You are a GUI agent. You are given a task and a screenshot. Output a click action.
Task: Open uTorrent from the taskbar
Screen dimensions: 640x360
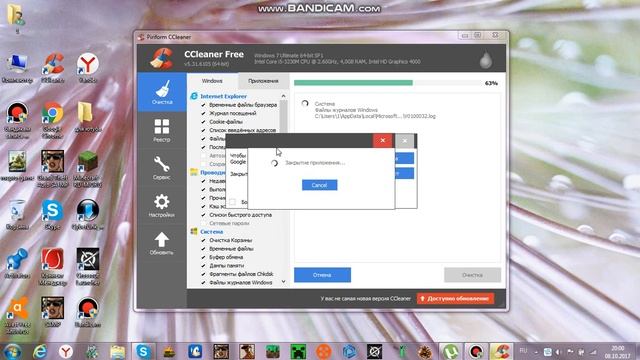point(450,351)
